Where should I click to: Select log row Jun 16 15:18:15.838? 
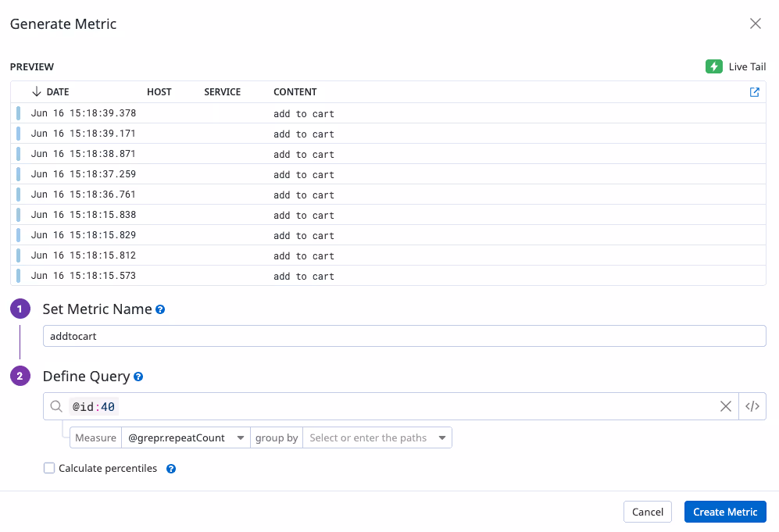click(x=388, y=215)
